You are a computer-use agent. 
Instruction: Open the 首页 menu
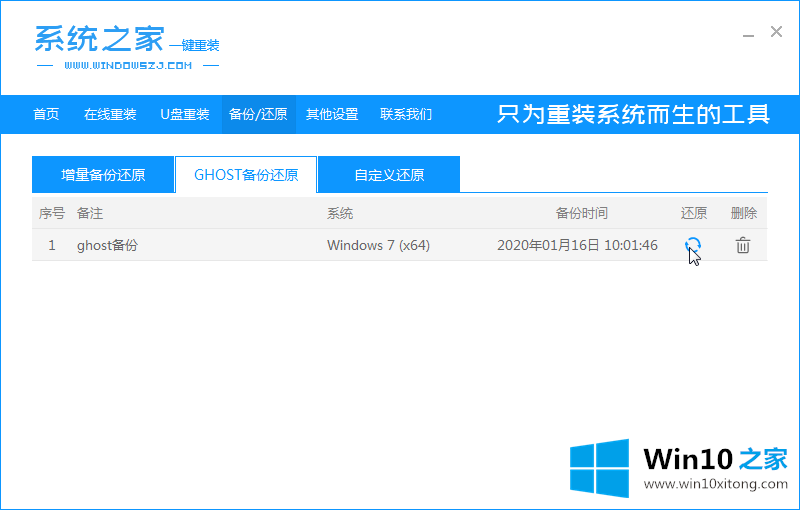pyautogui.click(x=46, y=114)
